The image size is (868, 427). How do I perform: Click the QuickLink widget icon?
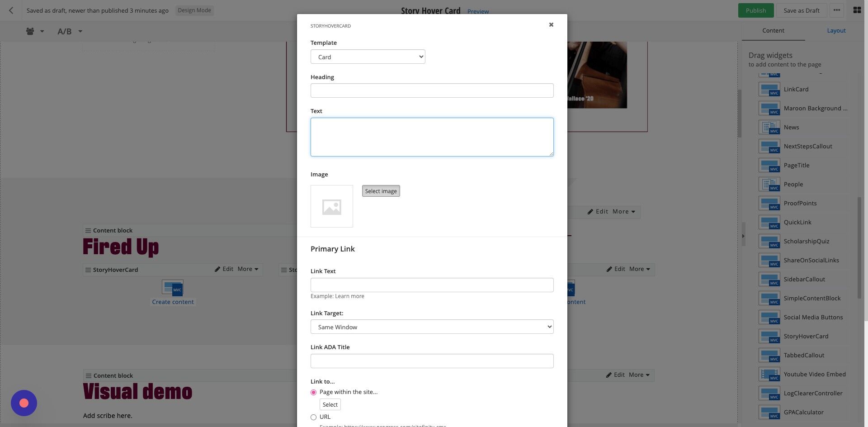769,223
